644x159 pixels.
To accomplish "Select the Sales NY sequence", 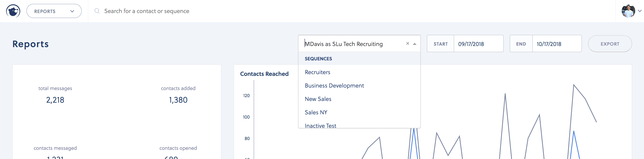I will (x=316, y=112).
